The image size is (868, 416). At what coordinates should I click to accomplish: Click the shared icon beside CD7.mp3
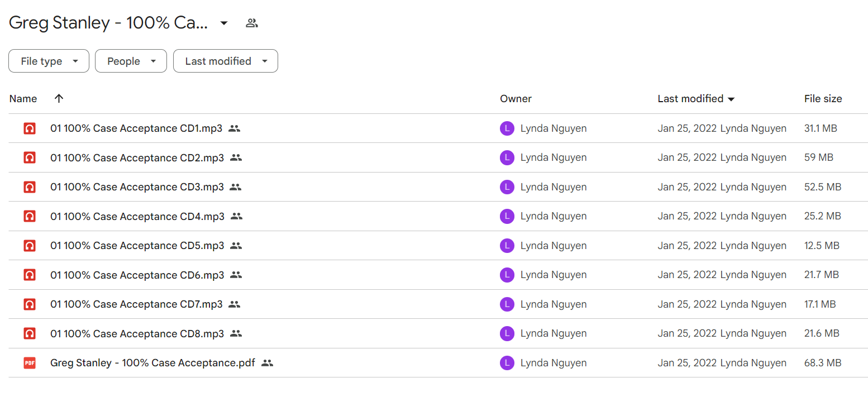tap(234, 304)
